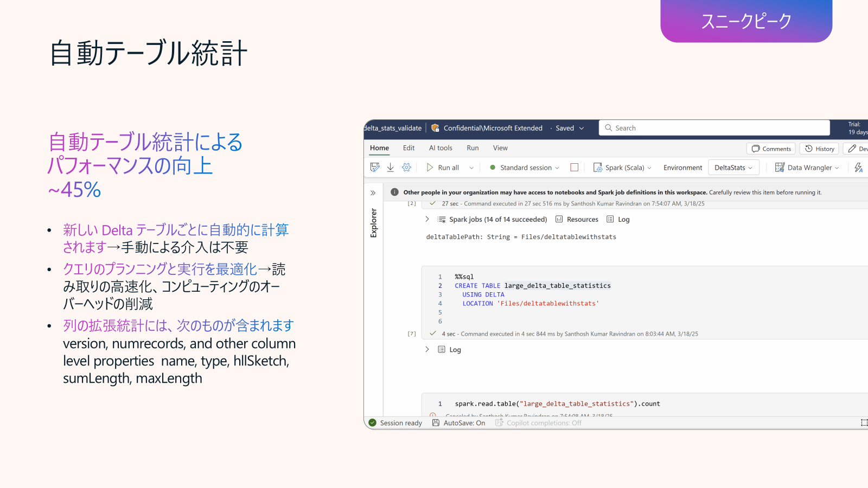Click the Spark (Scala) language icon
Viewport: 868px width, 488px height.
598,168
